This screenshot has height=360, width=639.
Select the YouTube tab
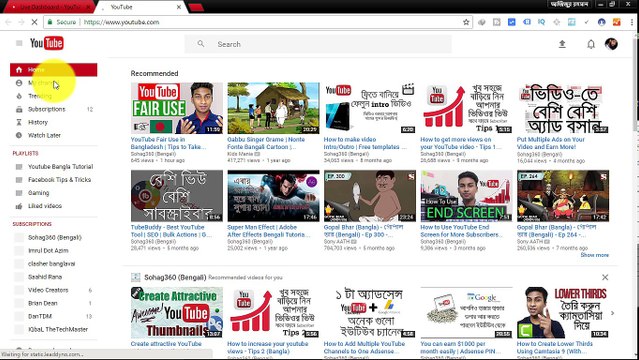pyautogui.click(x=141, y=7)
